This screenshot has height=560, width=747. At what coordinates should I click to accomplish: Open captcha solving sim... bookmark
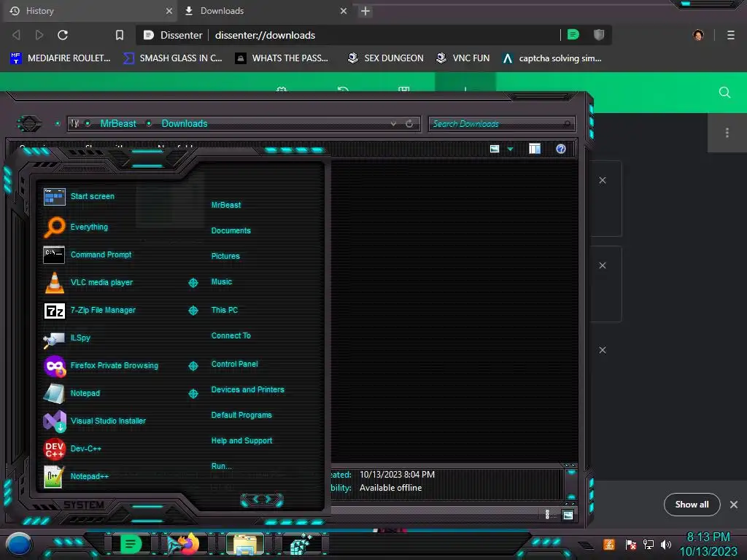[552, 58]
